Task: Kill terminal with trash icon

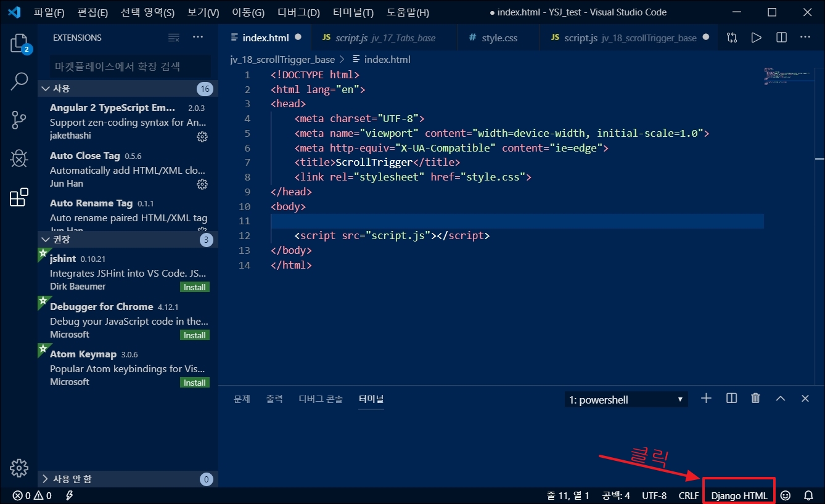Action: tap(755, 399)
